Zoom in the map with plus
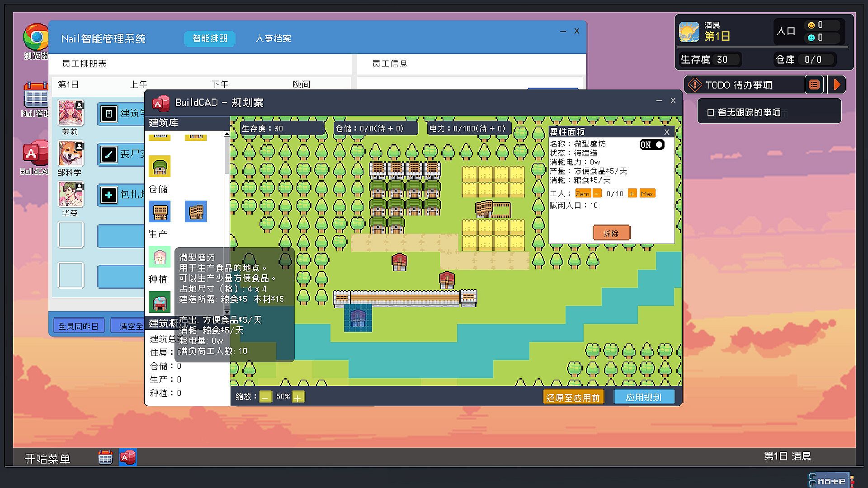 (298, 397)
